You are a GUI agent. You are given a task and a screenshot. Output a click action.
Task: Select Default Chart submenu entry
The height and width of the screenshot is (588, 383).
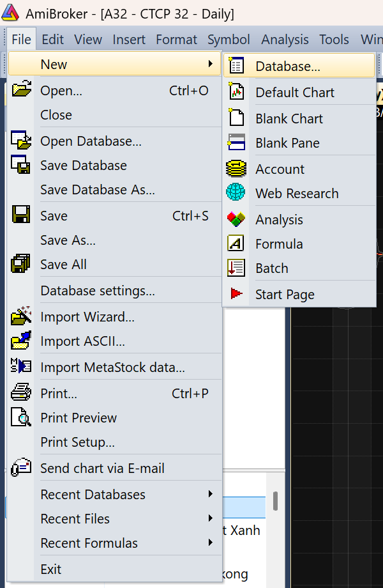tap(299, 92)
